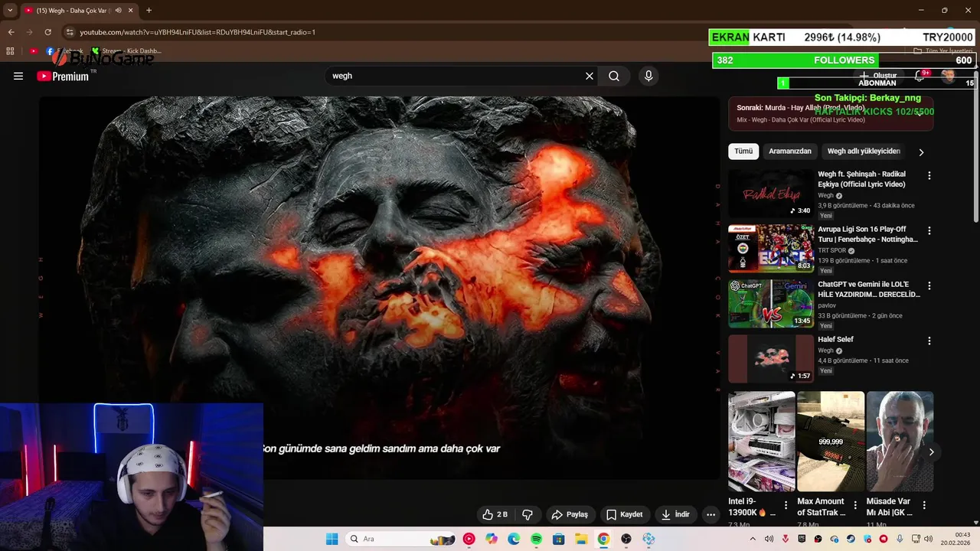The width and height of the screenshot is (980, 551).
Task: Show hidden system tray icons
Action: tap(753, 539)
